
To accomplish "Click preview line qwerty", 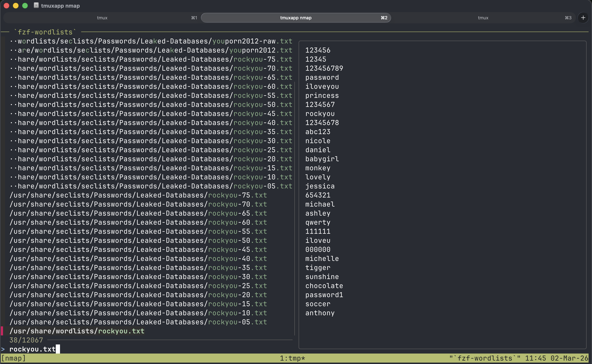I will click(318, 222).
